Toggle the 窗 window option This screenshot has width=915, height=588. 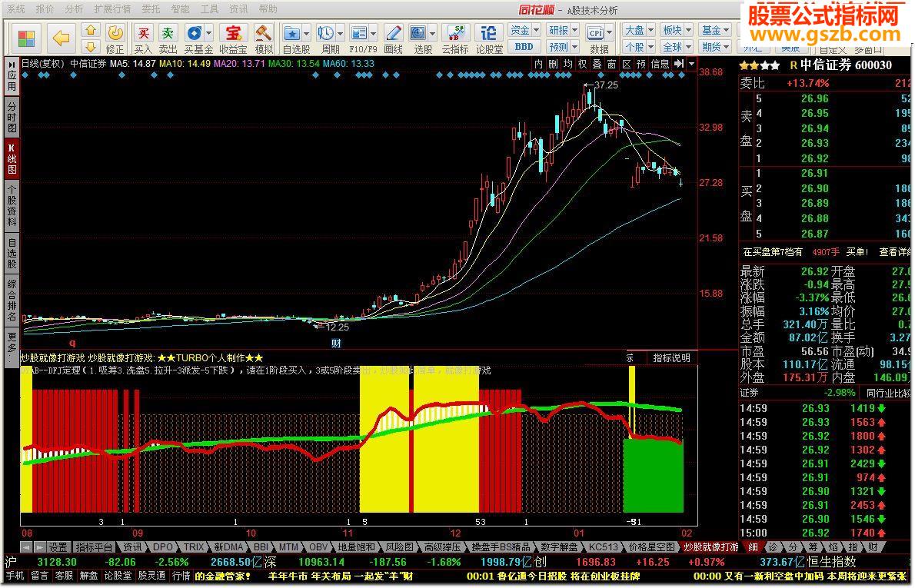point(611,64)
